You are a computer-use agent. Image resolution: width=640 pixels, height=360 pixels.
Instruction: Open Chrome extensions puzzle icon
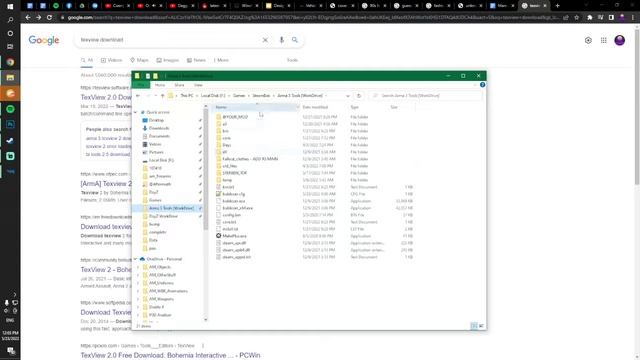click(590, 18)
